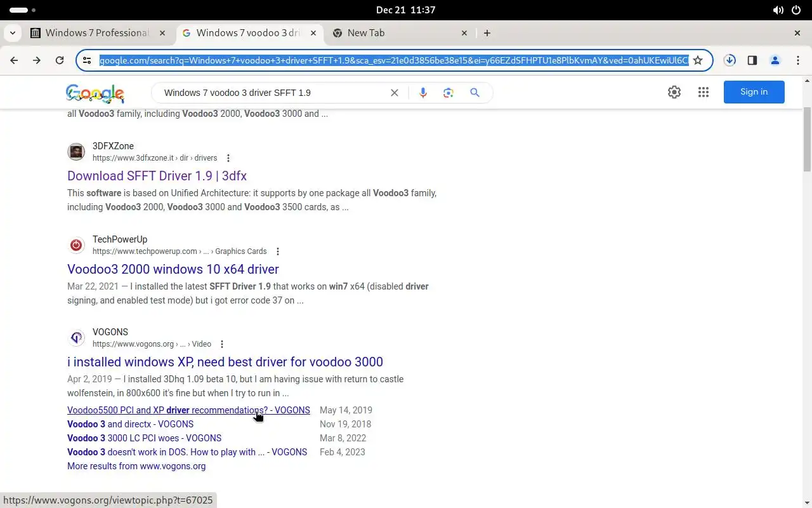The height and width of the screenshot is (508, 812).
Task: Sign in to Google account
Action: [754, 92]
